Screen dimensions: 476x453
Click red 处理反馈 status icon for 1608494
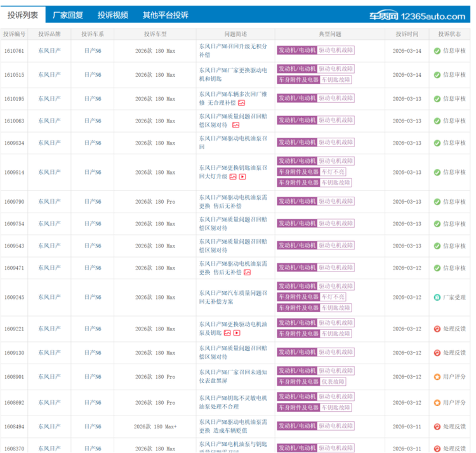(x=437, y=426)
